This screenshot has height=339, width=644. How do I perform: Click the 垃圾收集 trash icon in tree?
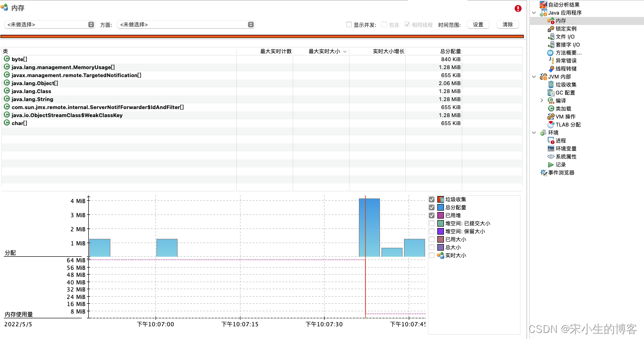coord(551,85)
